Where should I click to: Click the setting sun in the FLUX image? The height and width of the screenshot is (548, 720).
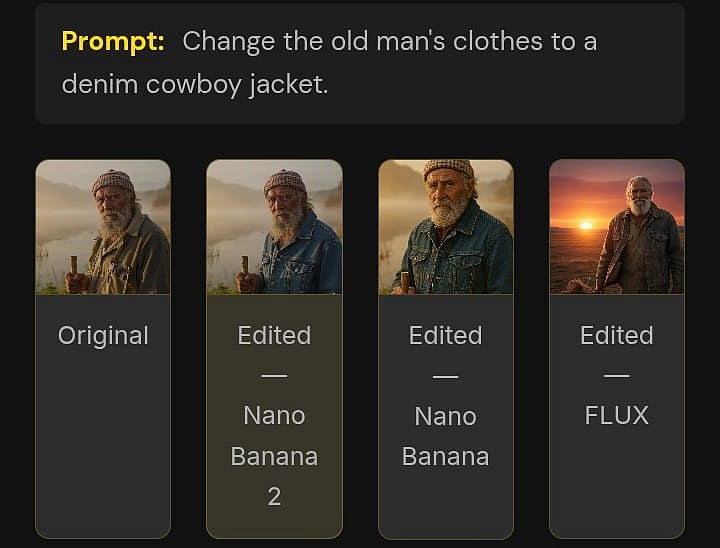click(586, 224)
